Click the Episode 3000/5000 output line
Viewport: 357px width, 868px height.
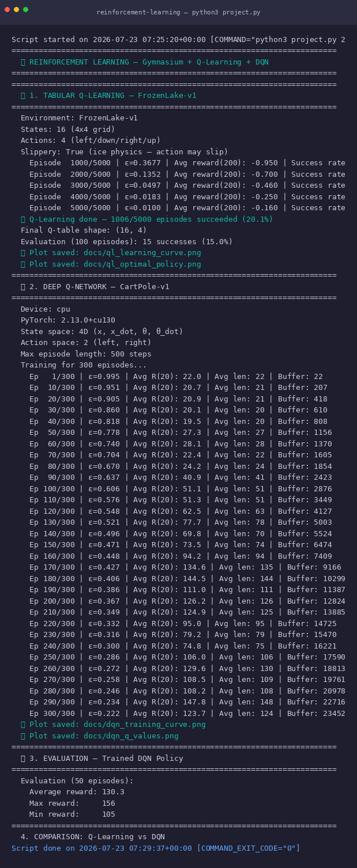click(x=187, y=185)
